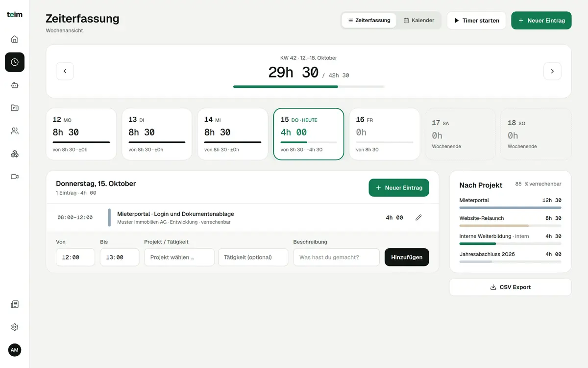Click the Website-Relaunch progress bar
The height and width of the screenshot is (368, 588).
[x=510, y=226]
